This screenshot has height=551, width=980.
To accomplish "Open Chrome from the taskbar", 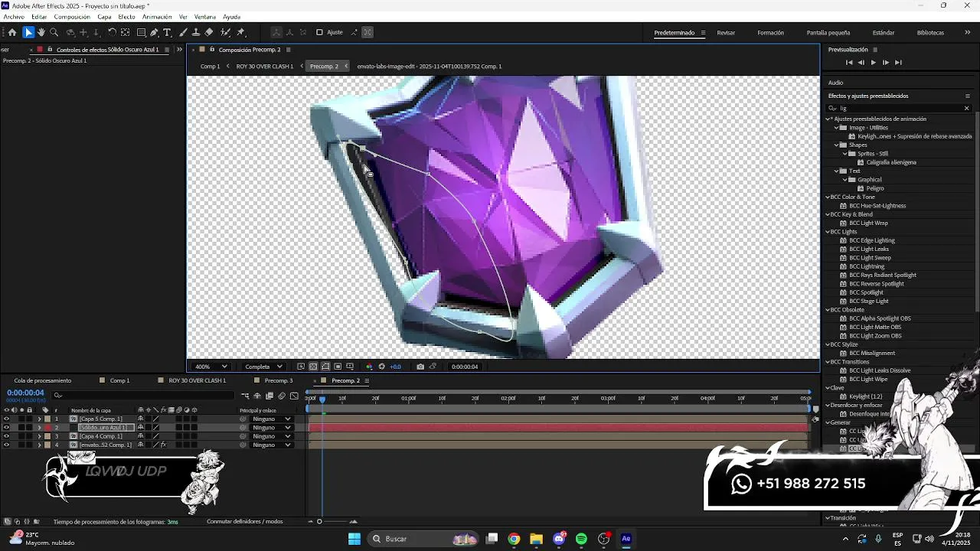I will click(514, 539).
